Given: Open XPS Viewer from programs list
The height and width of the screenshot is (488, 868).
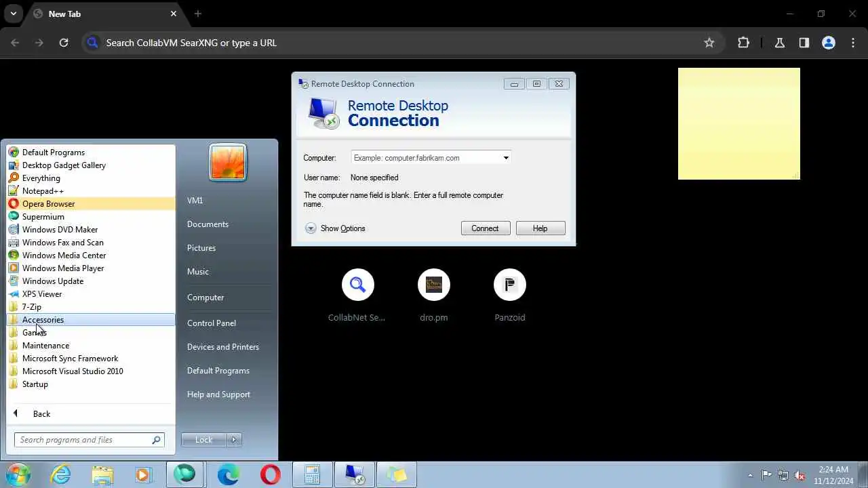Looking at the screenshot, I should [x=91, y=294].
